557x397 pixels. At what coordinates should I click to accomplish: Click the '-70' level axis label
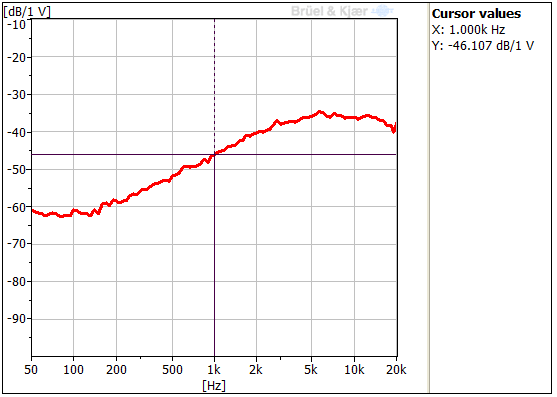coord(17,244)
